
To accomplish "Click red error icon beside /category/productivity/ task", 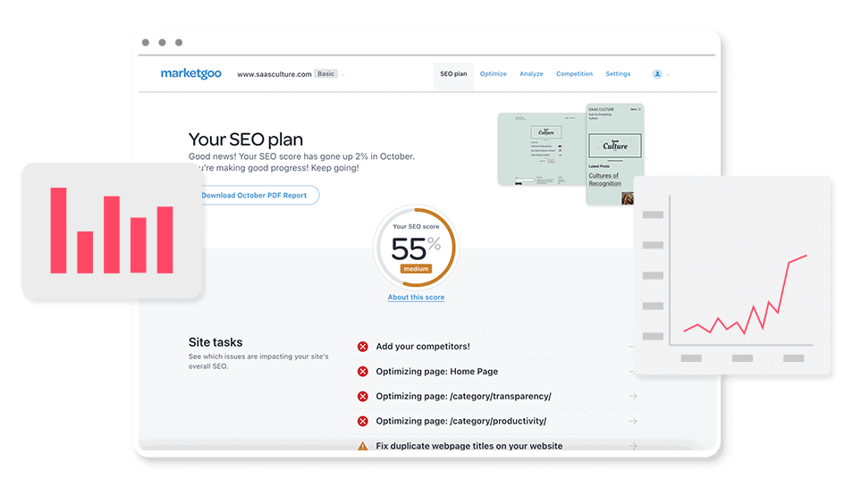I will tap(362, 421).
